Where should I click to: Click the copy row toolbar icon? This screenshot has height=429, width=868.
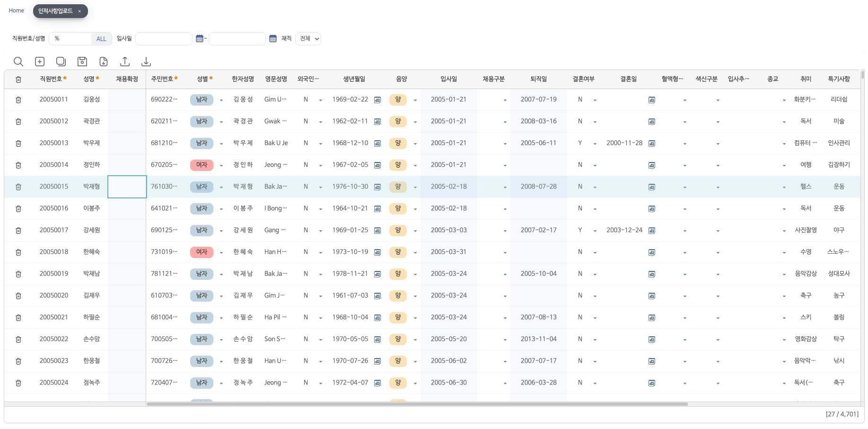click(x=61, y=62)
